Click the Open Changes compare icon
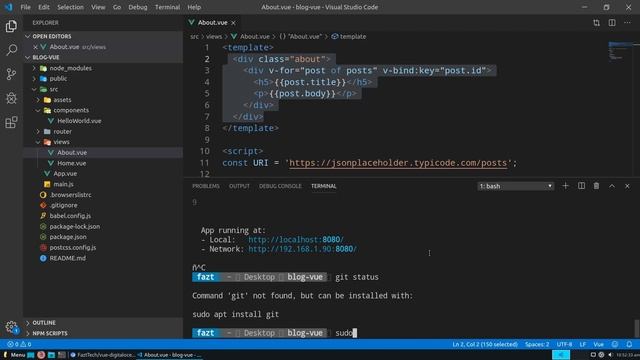This screenshot has height=360, width=640. coord(596,23)
